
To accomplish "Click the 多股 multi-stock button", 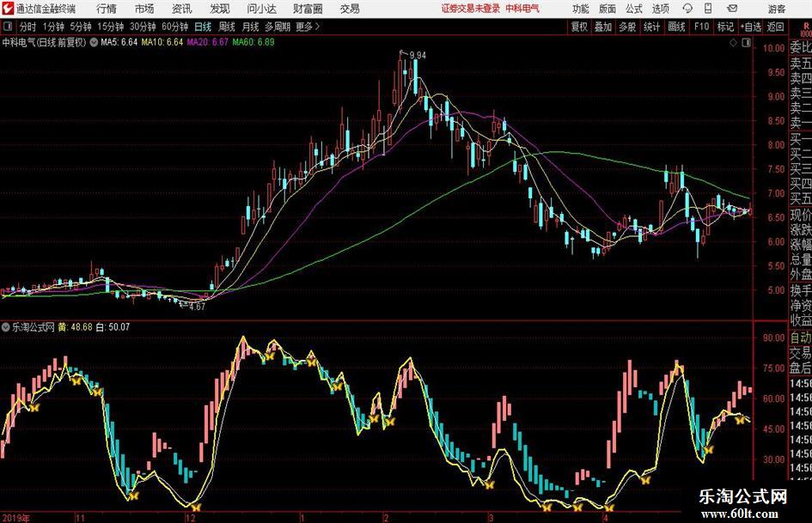I will coord(627,27).
